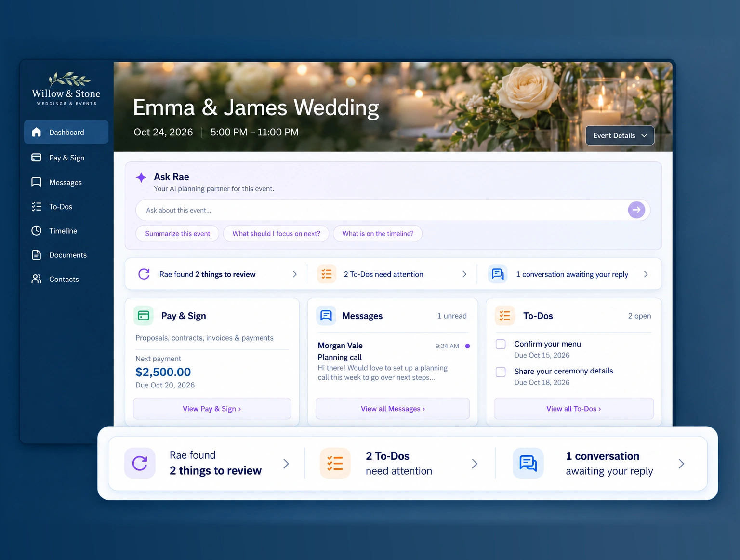Select Timeline in the sidebar menu
Viewport: 740px width, 560px height.
click(66, 231)
